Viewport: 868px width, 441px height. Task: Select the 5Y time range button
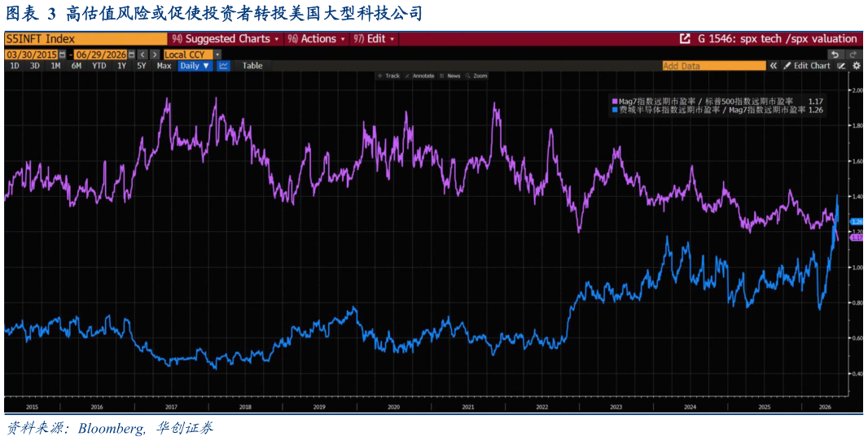coord(142,66)
